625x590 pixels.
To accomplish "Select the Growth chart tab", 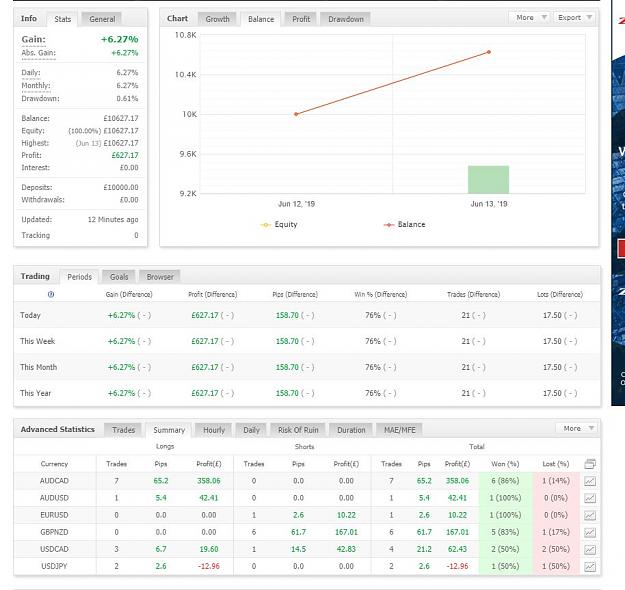I will 217,19.
